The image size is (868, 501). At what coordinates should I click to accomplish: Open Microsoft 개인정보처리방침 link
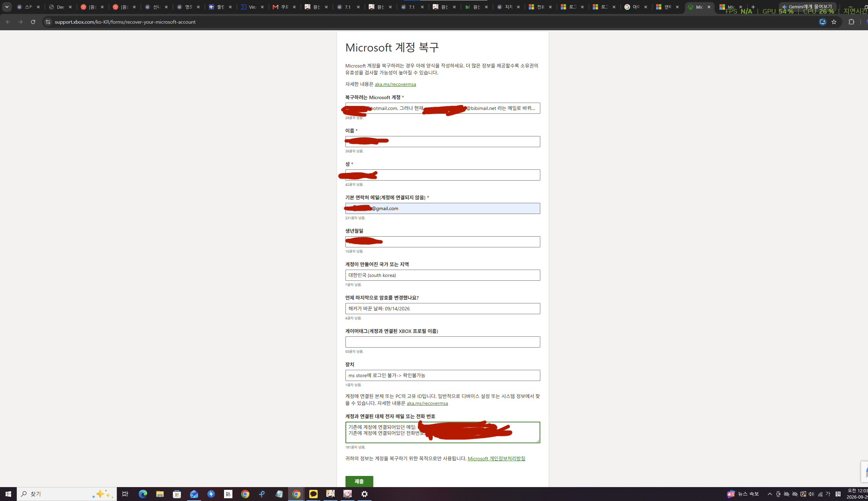pyautogui.click(x=496, y=459)
